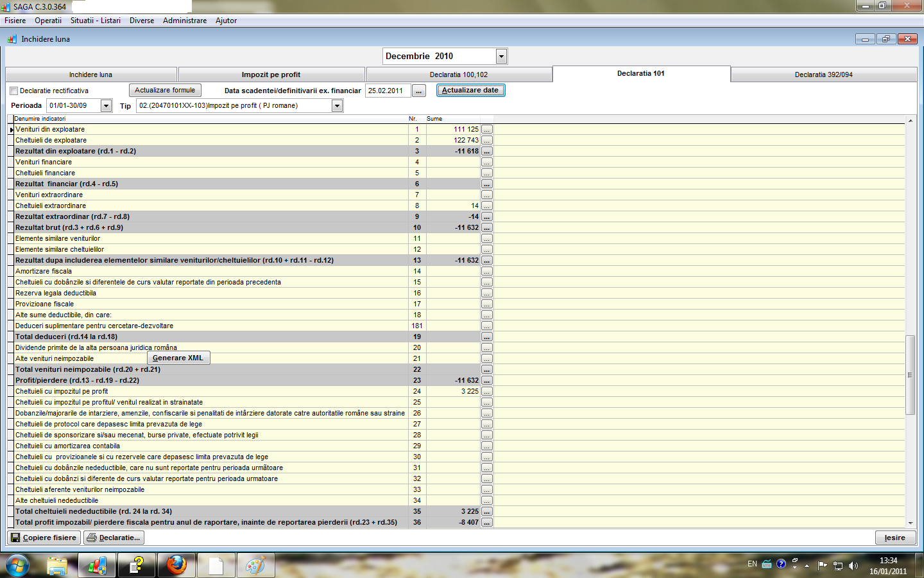Image resolution: width=924 pixels, height=578 pixels.
Task: Open details for Rezultat din exploatare row
Action: click(x=487, y=151)
